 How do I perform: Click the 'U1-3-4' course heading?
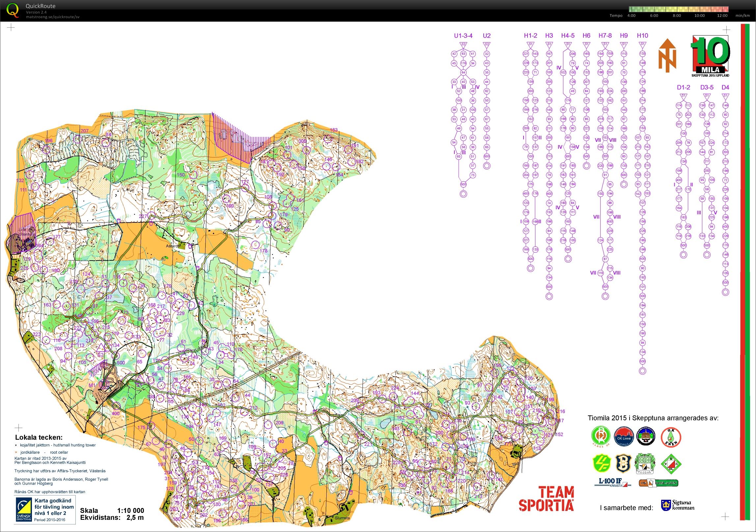(463, 36)
